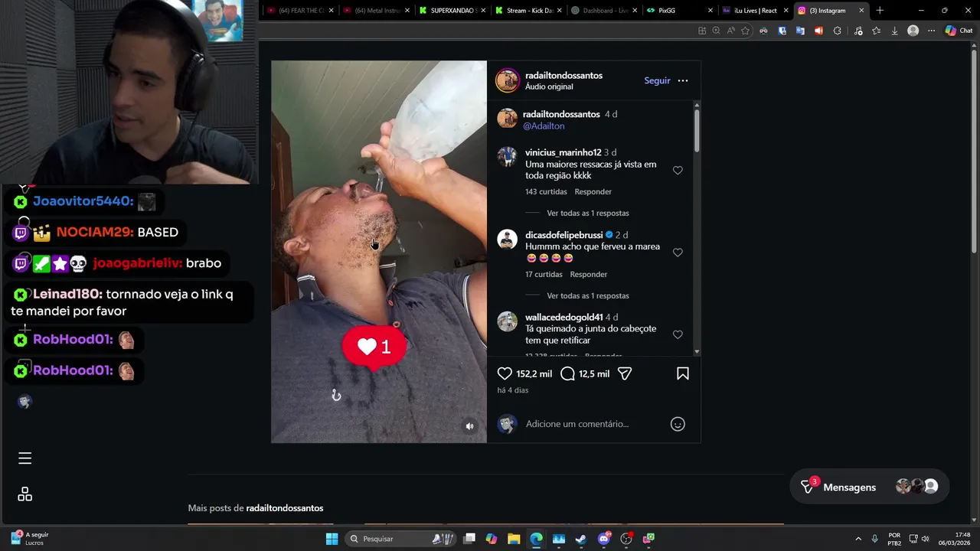View the 17 curtidas likes list

[544, 274]
